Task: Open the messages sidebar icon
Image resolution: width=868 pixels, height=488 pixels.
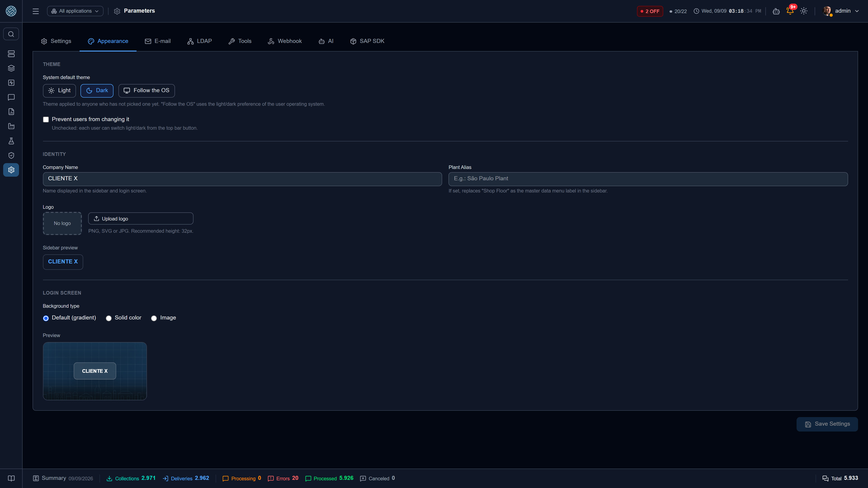Action: 11,97
